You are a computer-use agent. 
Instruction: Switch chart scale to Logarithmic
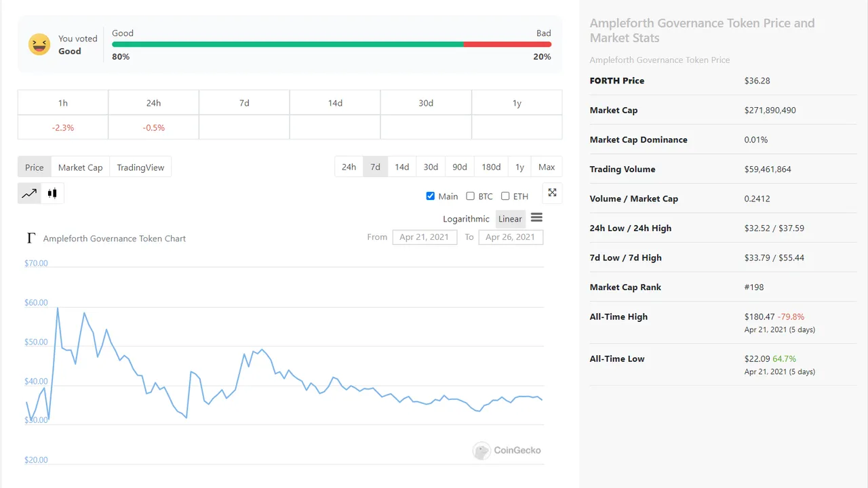[466, 219]
